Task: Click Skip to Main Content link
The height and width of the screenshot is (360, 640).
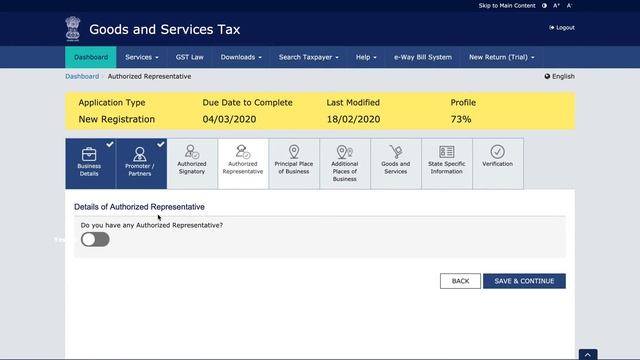Action: pos(507,6)
